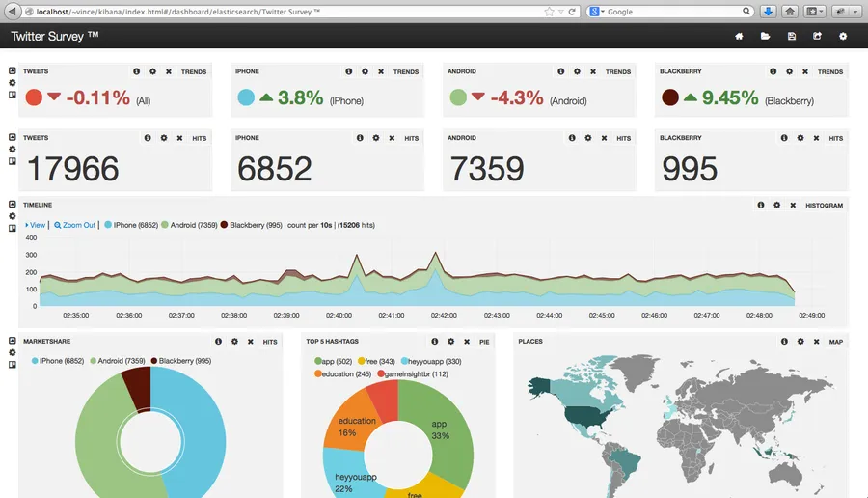Expand the View options in Timeline
Viewport: 868px width, 498px height.
pos(35,225)
